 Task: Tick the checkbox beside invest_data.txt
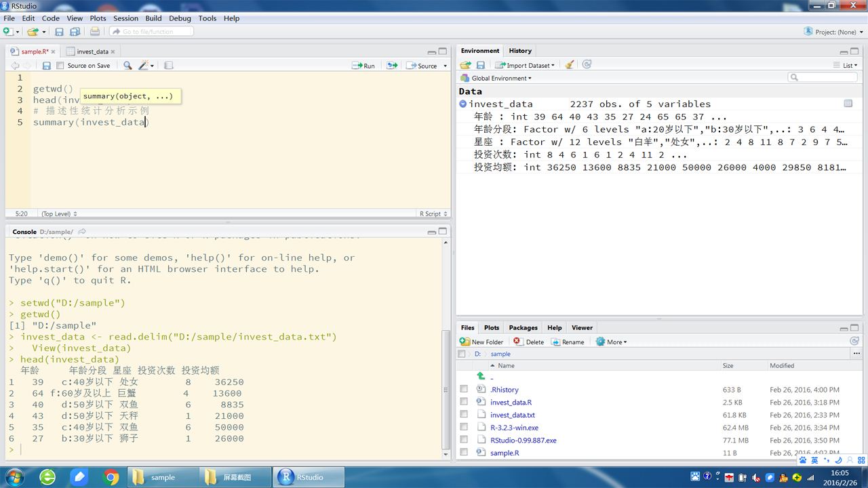[464, 415]
